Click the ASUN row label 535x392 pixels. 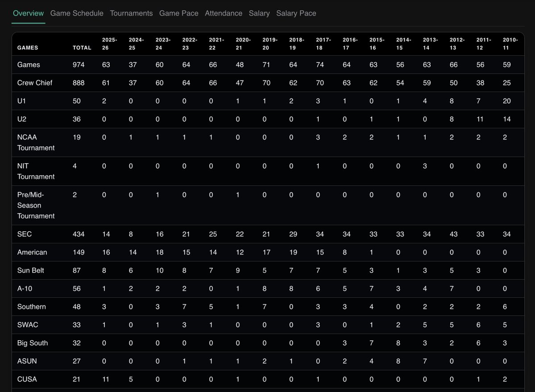click(x=27, y=361)
